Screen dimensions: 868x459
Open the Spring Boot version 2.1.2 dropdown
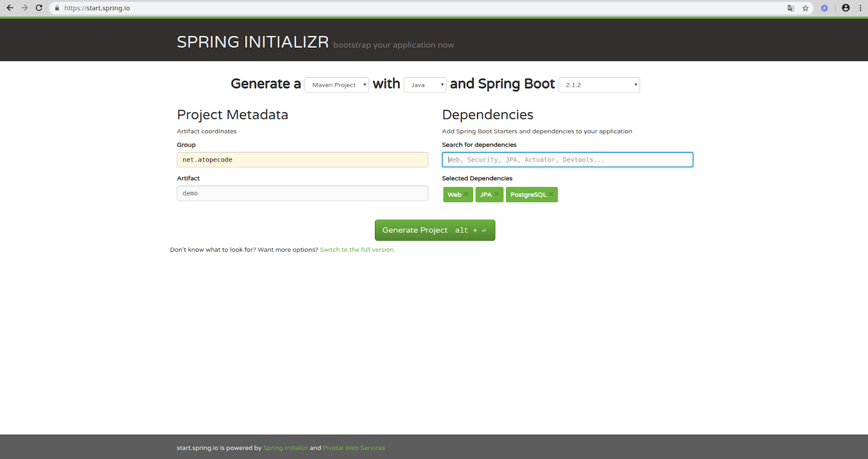tap(599, 85)
